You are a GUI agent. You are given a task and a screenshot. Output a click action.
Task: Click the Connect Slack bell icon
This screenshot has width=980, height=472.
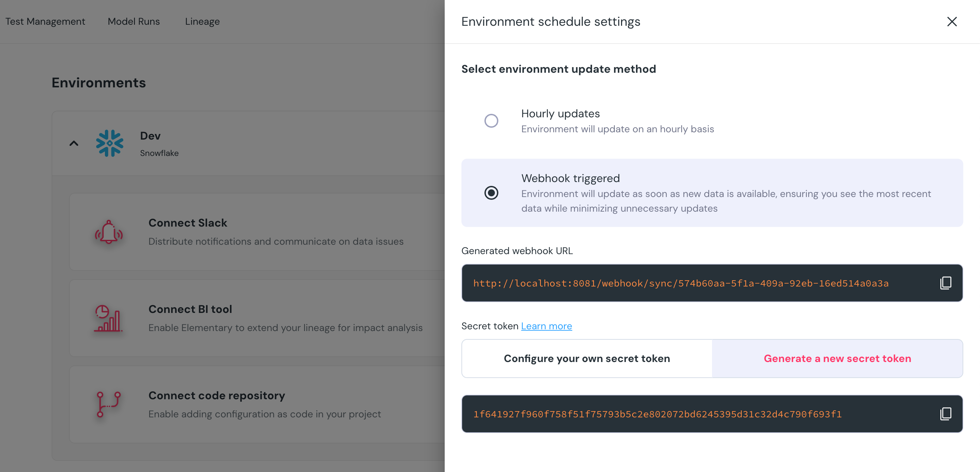click(x=109, y=232)
